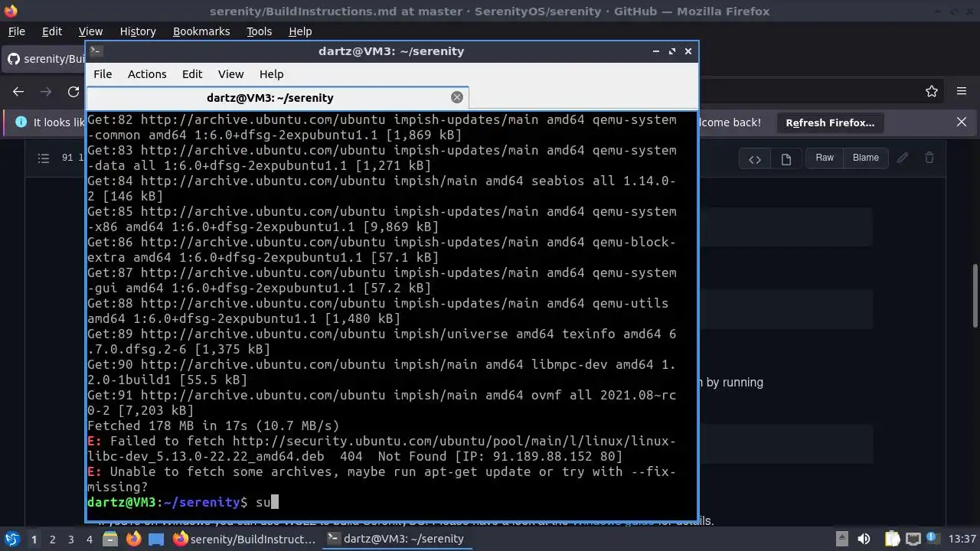Image resolution: width=980 pixels, height=551 pixels.
Task: Focus dartz@VM3 terminal taskbar entry
Action: pos(397,539)
